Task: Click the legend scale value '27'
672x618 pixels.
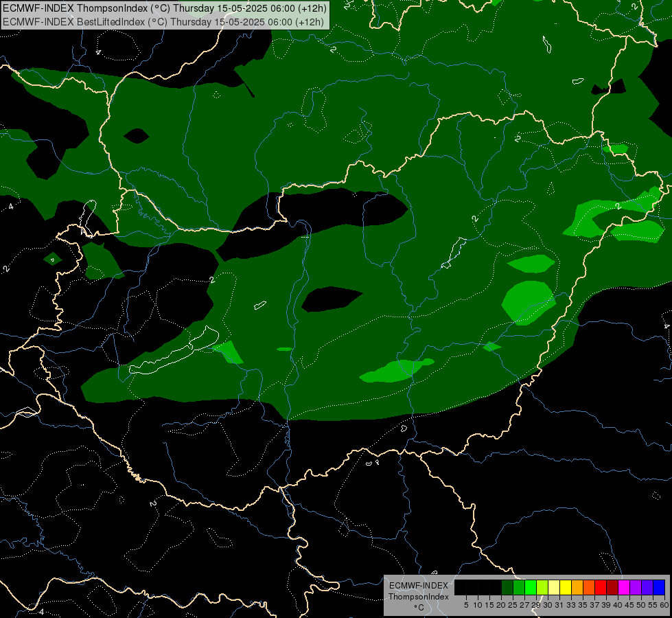Action: point(524,605)
